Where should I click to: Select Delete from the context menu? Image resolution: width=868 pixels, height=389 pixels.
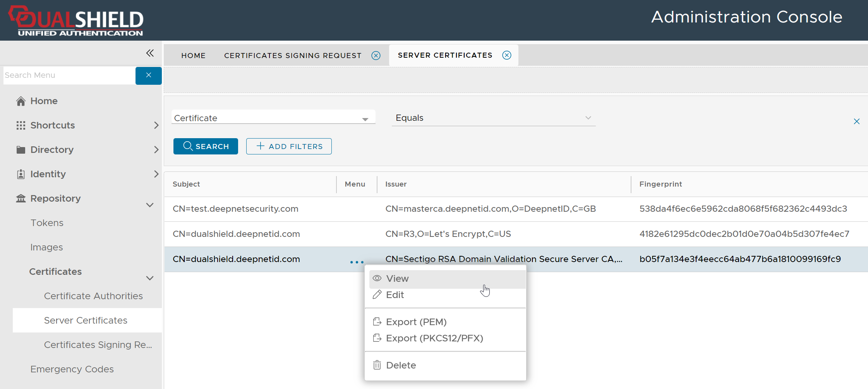[401, 365]
